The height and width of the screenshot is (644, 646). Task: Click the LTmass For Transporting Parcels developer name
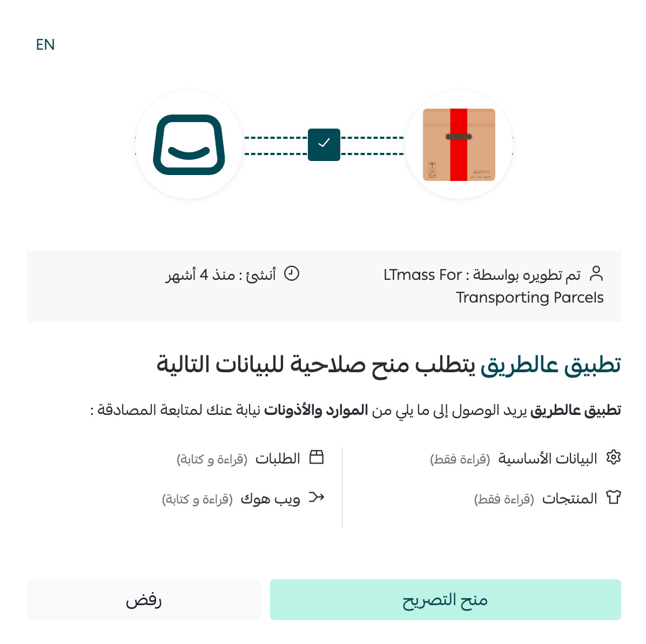(493, 286)
